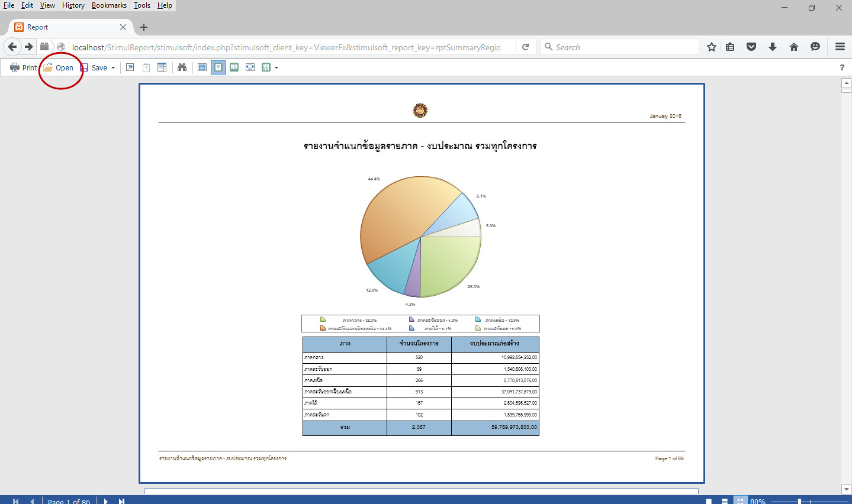
Task: Open the Edit menu
Action: (x=27, y=5)
